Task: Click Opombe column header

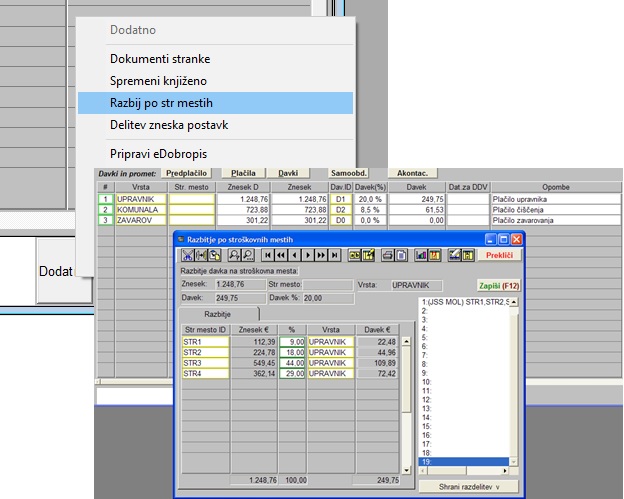Action: pos(556,187)
